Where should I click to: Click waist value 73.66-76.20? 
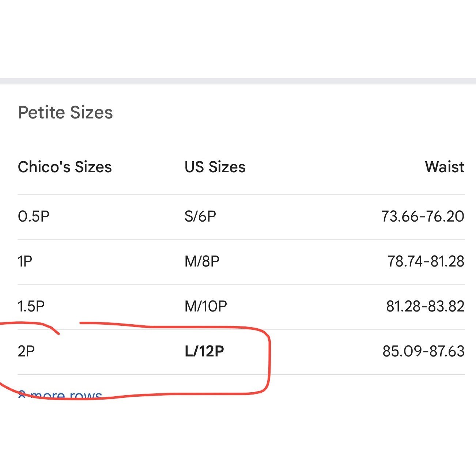(x=423, y=216)
